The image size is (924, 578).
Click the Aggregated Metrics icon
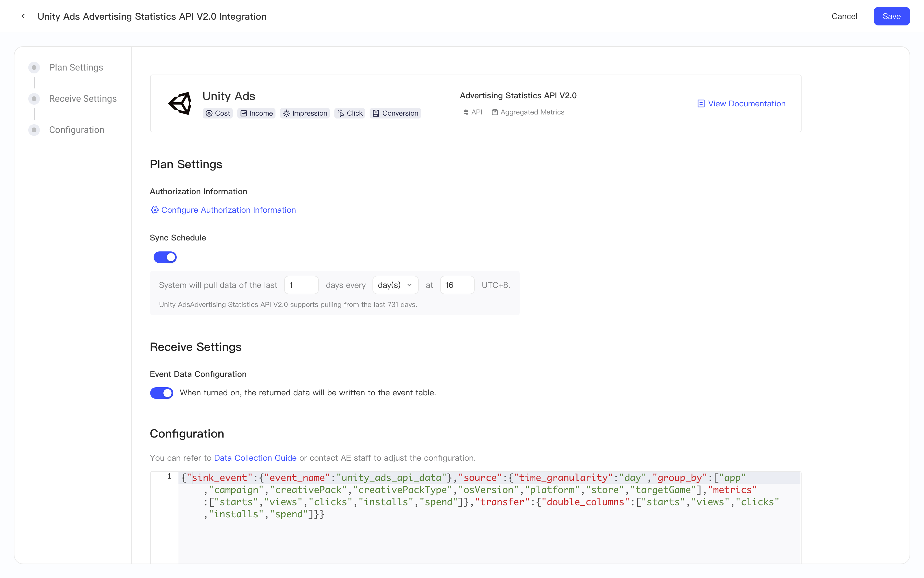(x=495, y=112)
